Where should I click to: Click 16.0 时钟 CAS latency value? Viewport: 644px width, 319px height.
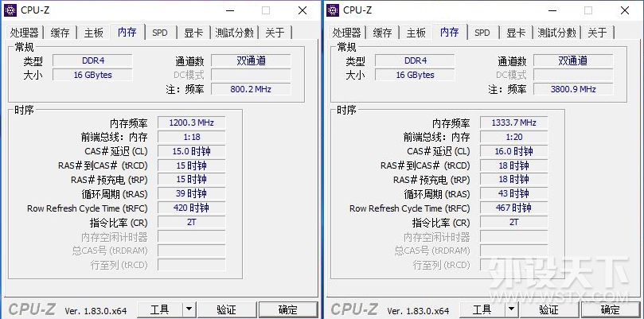click(513, 151)
